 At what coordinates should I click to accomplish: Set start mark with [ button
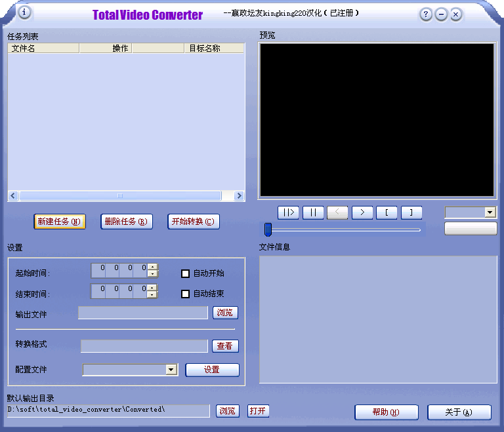pyautogui.click(x=387, y=212)
